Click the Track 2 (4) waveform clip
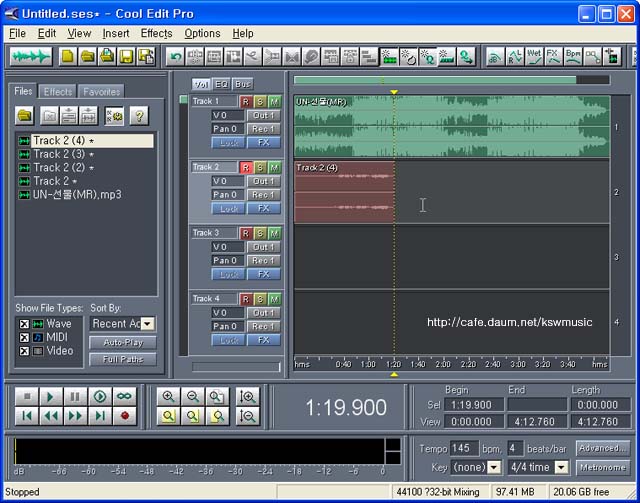Viewport: 640px width, 503px height. point(344,192)
